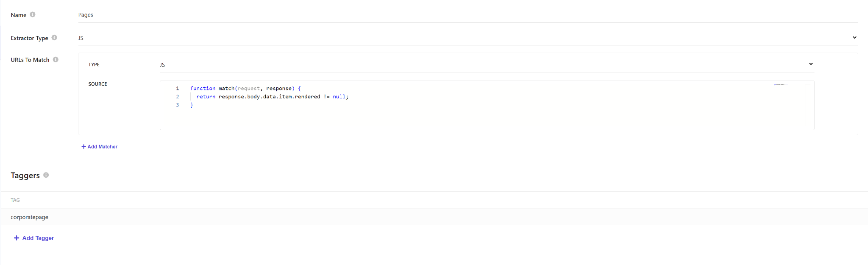Click the info icon beside Name
The image size is (868, 265).
coord(33,14)
